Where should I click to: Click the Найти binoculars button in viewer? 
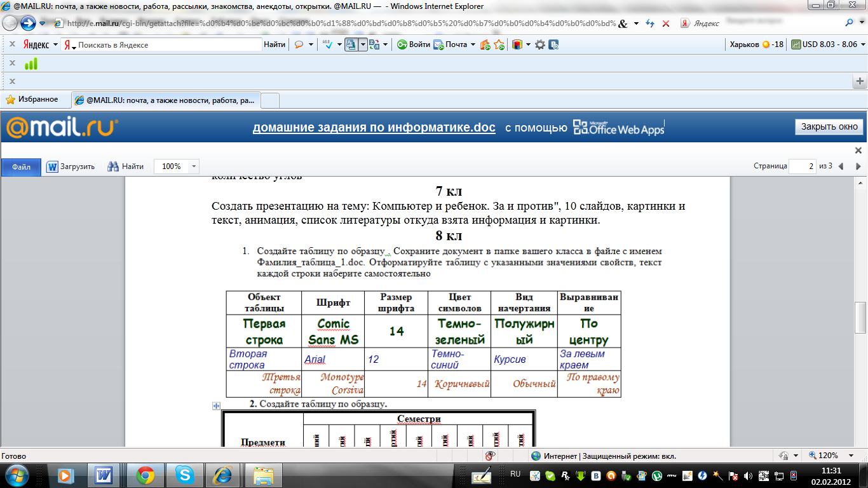coord(125,166)
